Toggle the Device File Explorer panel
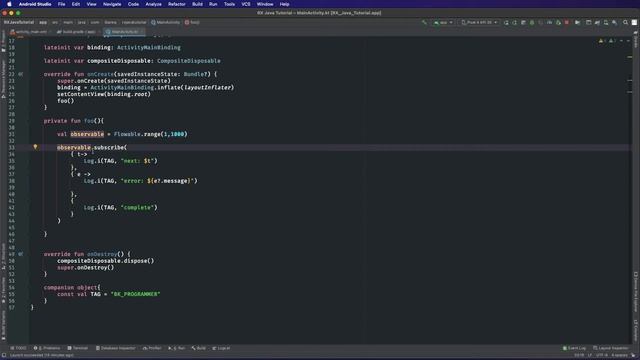The height and width of the screenshot is (360, 640). coord(636,292)
